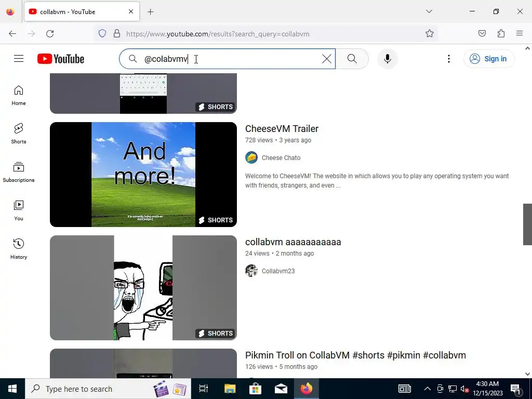Open News and interests on the taskbar

click(404, 389)
